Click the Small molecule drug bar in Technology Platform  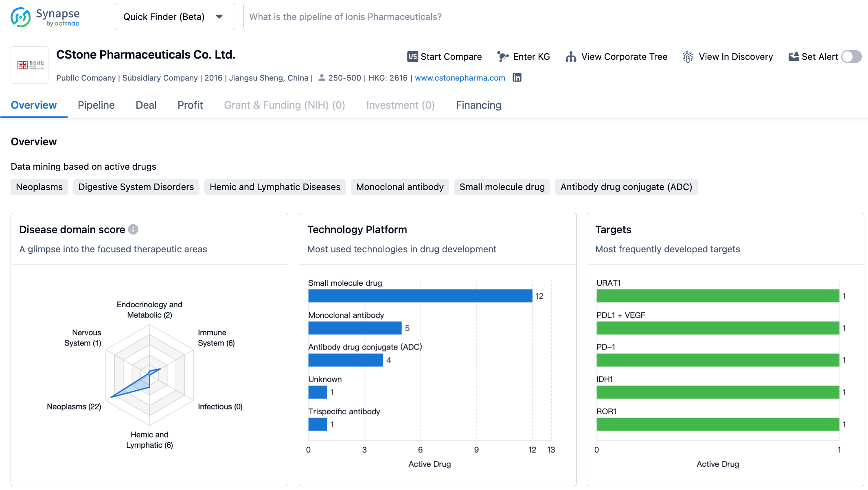click(x=417, y=296)
